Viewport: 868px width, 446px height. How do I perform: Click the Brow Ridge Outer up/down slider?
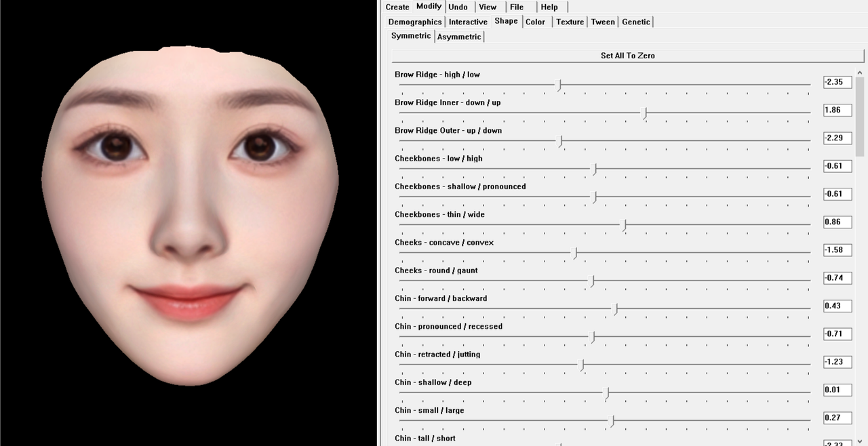[605, 141]
